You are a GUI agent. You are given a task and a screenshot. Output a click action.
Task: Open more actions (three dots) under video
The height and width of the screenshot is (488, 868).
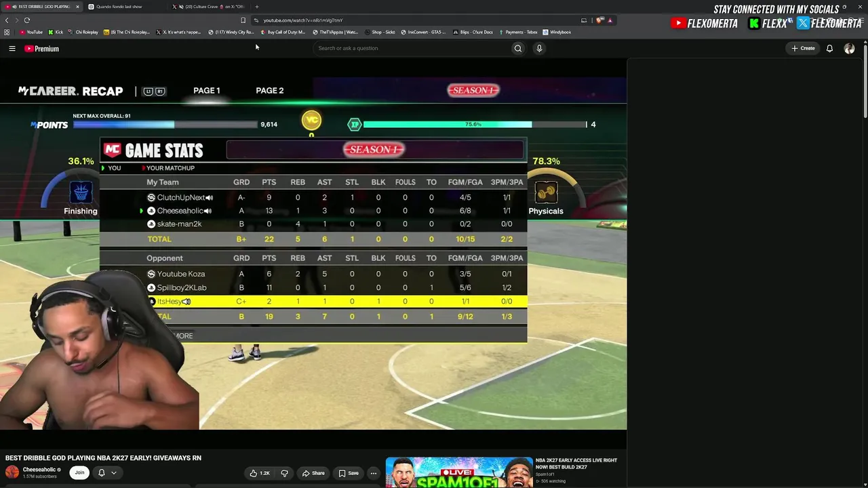pyautogui.click(x=373, y=473)
